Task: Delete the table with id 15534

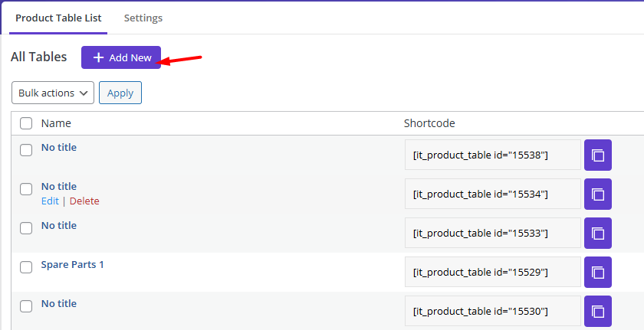Action: [84, 201]
